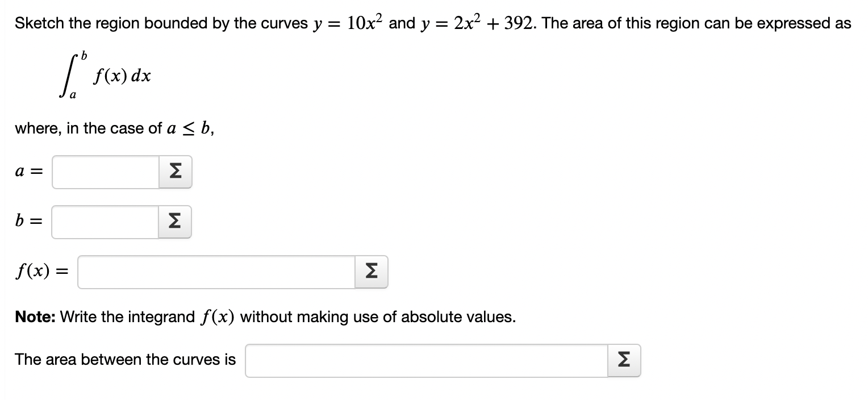Click the Σ symbol next to the integrand box
Viewport: 868px width, 400px height.
pos(370,272)
